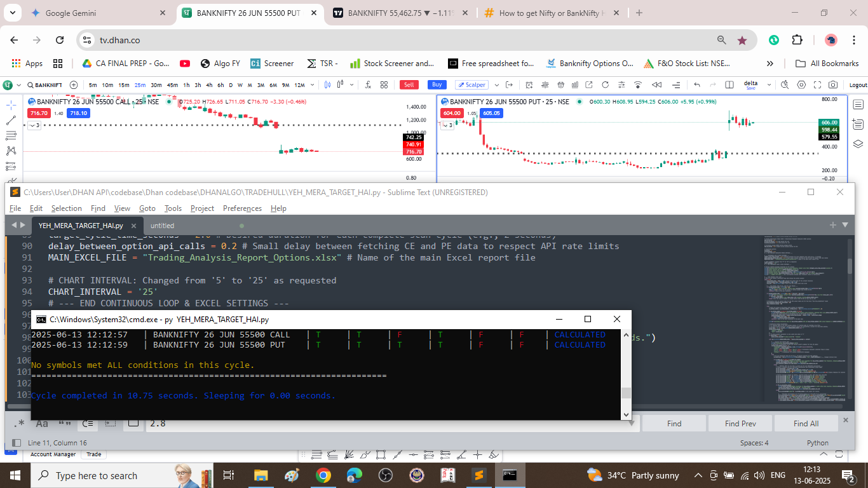This screenshot has width=868, height=488.
Task: Open the Account Manager tab
Action: pyautogui.click(x=53, y=454)
